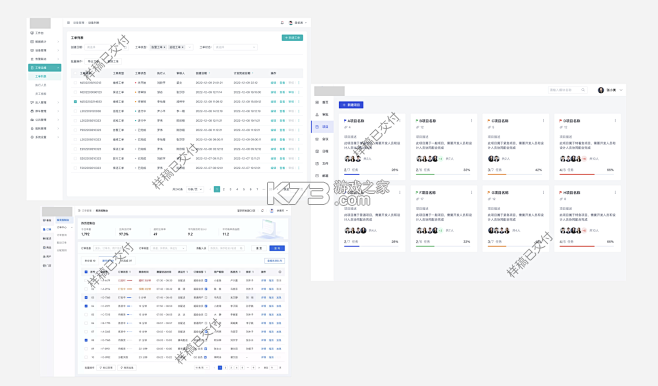Click first sidebar icon in cards window
This screenshot has width=658, height=386.
pyautogui.click(x=317, y=102)
